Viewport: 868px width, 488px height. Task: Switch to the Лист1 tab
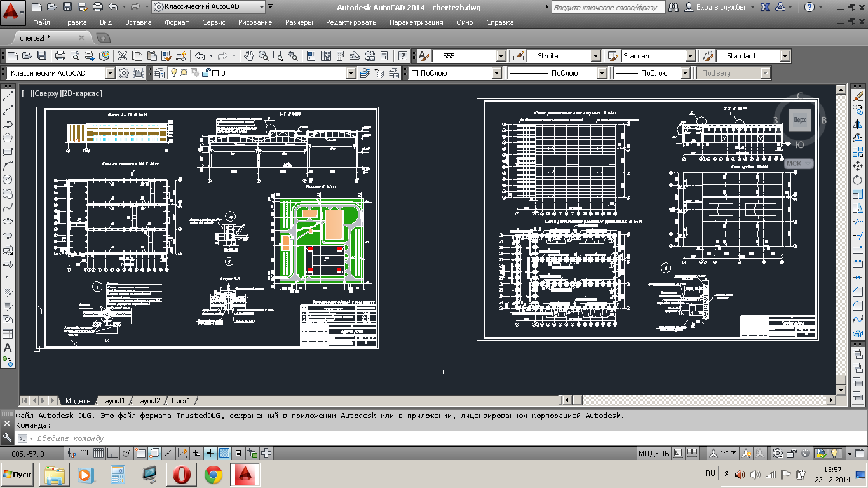[x=180, y=401]
